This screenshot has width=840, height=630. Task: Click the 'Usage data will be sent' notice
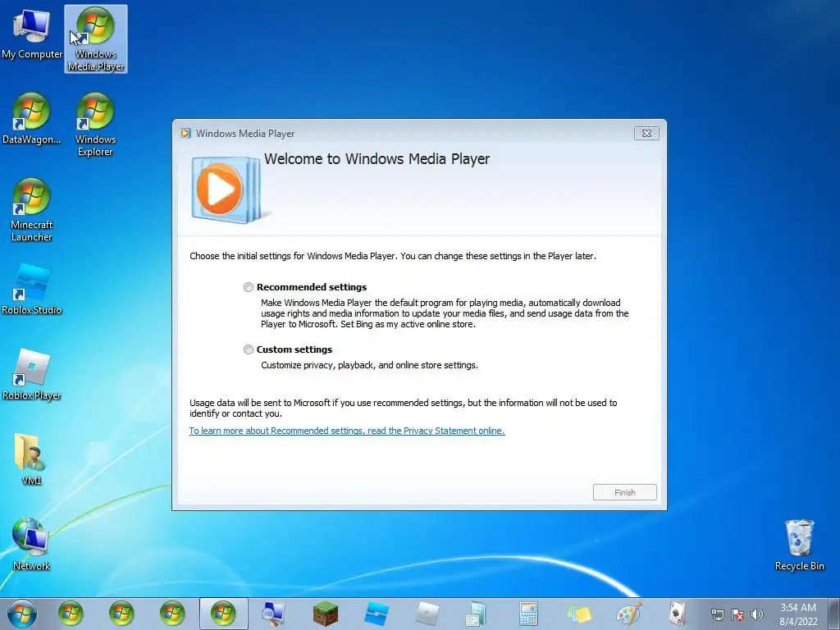coord(404,409)
